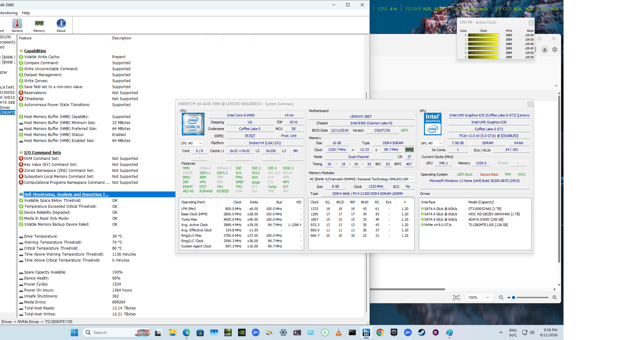Viewport: 644px width, 340px height.
Task: Switch to HWiNFO on the taskbar
Action: (x=366, y=332)
